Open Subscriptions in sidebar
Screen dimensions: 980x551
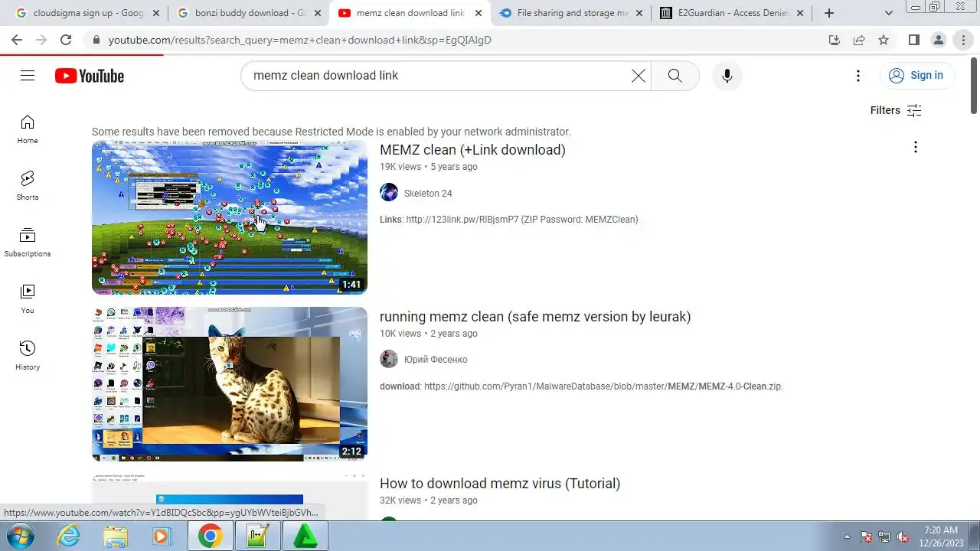pyautogui.click(x=28, y=243)
